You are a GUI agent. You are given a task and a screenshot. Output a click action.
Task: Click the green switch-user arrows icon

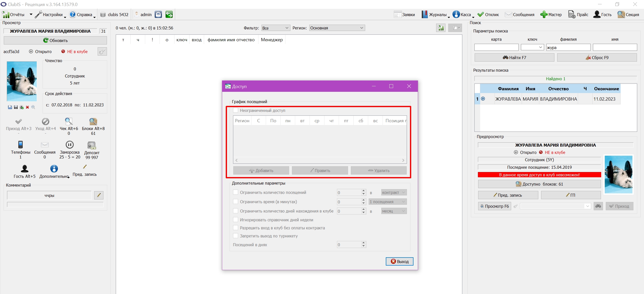[169, 15]
